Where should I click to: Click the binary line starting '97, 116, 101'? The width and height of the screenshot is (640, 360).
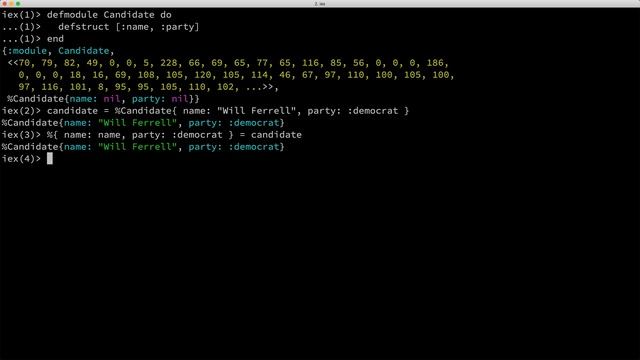pos(149,87)
